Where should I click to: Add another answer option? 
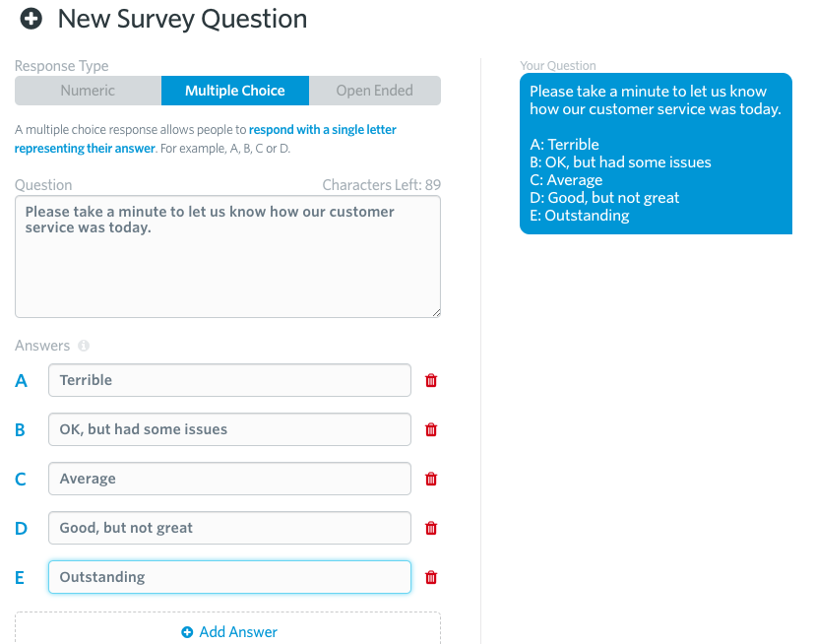point(228,632)
